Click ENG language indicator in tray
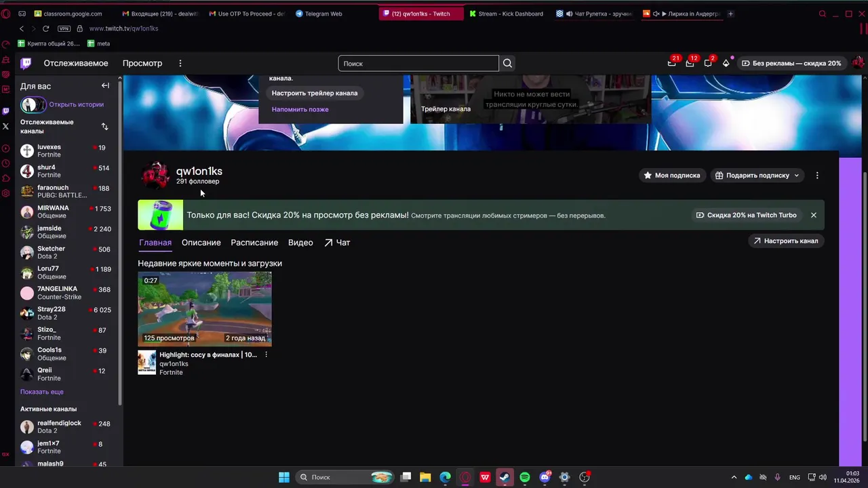 (795, 477)
